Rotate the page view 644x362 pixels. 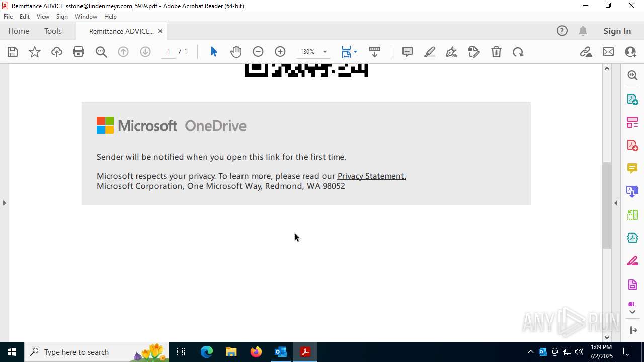(x=518, y=52)
